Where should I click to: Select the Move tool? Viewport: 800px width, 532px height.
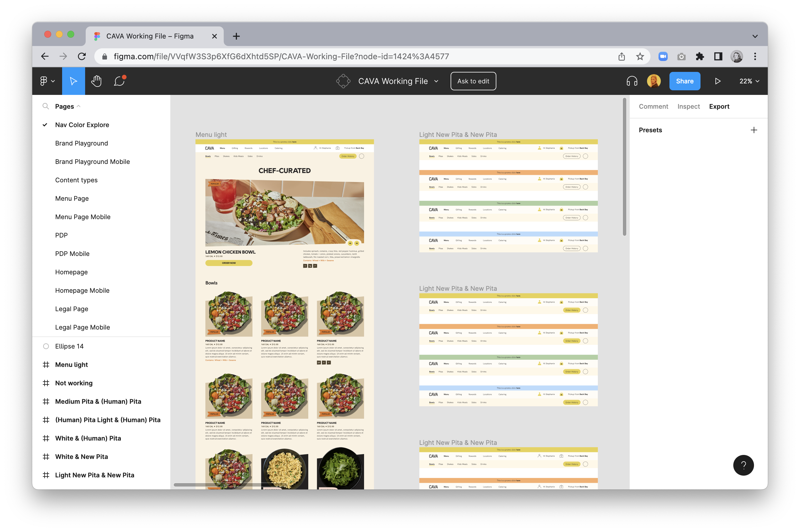click(x=73, y=81)
